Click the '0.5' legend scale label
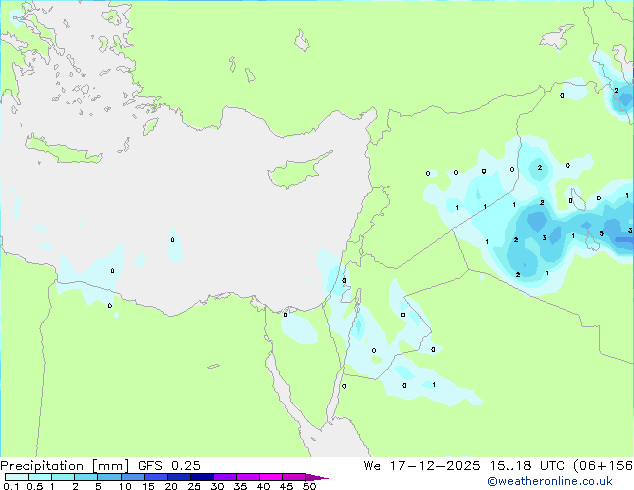 coord(35,486)
